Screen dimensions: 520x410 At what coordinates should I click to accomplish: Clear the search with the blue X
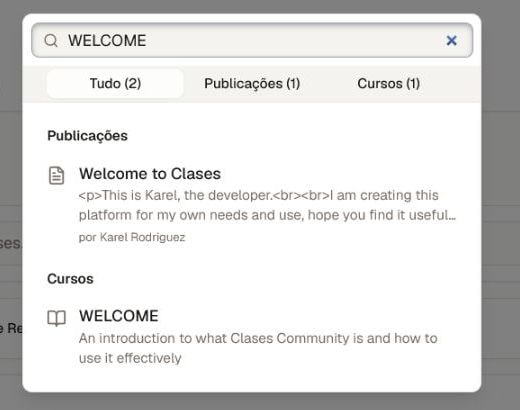(451, 41)
